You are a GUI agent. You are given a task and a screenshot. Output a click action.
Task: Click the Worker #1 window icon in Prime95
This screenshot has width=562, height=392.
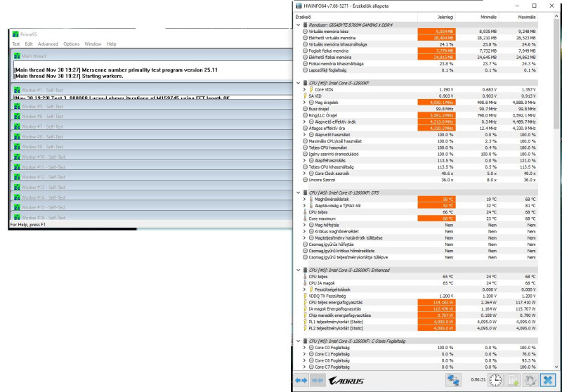point(17,90)
